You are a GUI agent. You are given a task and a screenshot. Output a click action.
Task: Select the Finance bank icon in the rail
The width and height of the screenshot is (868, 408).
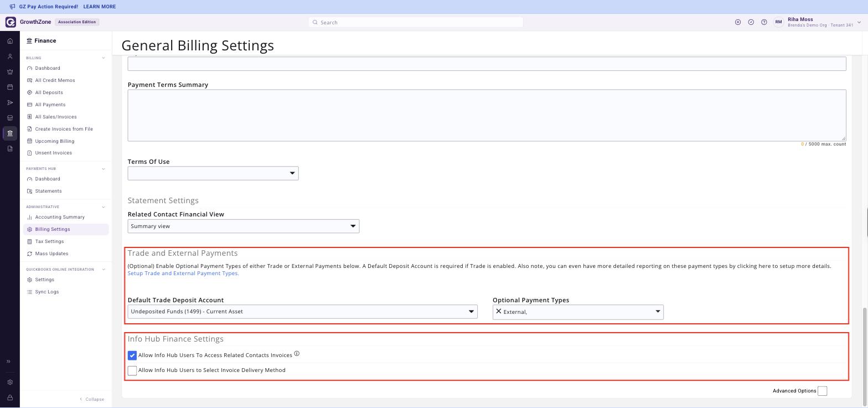pyautogui.click(x=10, y=133)
